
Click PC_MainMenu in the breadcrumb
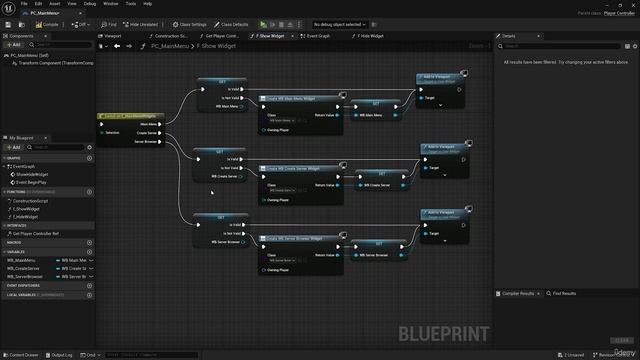click(170, 46)
